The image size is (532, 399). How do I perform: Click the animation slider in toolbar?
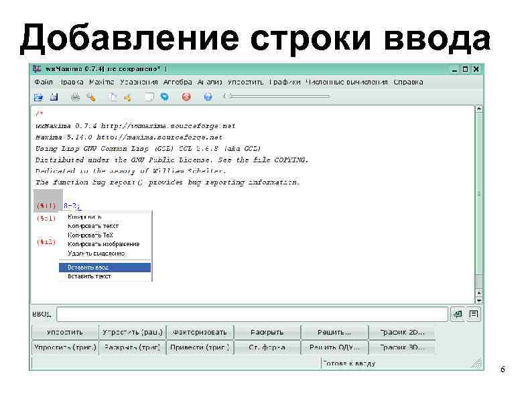pyautogui.click(x=277, y=97)
